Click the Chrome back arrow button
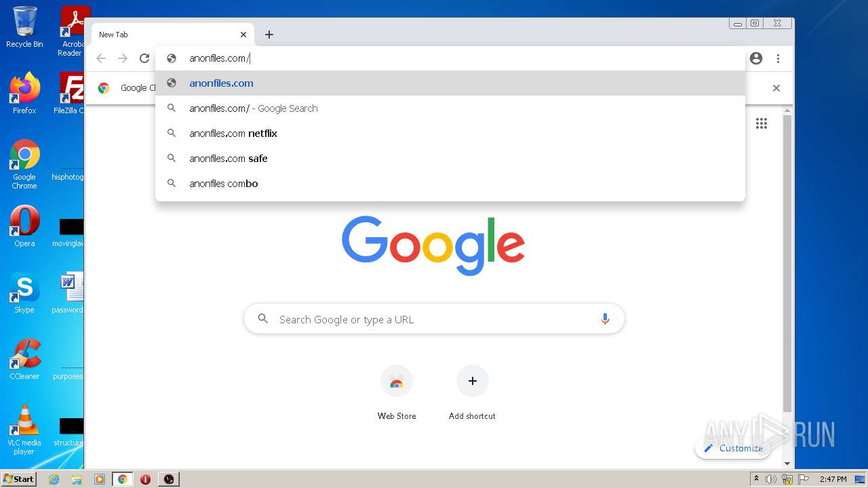The width and height of the screenshot is (868, 488). coord(101,58)
